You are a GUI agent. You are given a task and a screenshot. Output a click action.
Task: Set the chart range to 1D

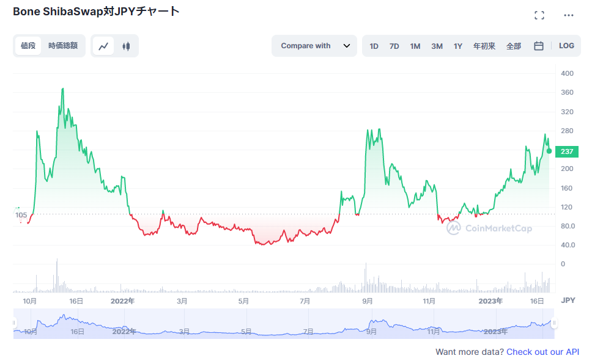tap(374, 46)
